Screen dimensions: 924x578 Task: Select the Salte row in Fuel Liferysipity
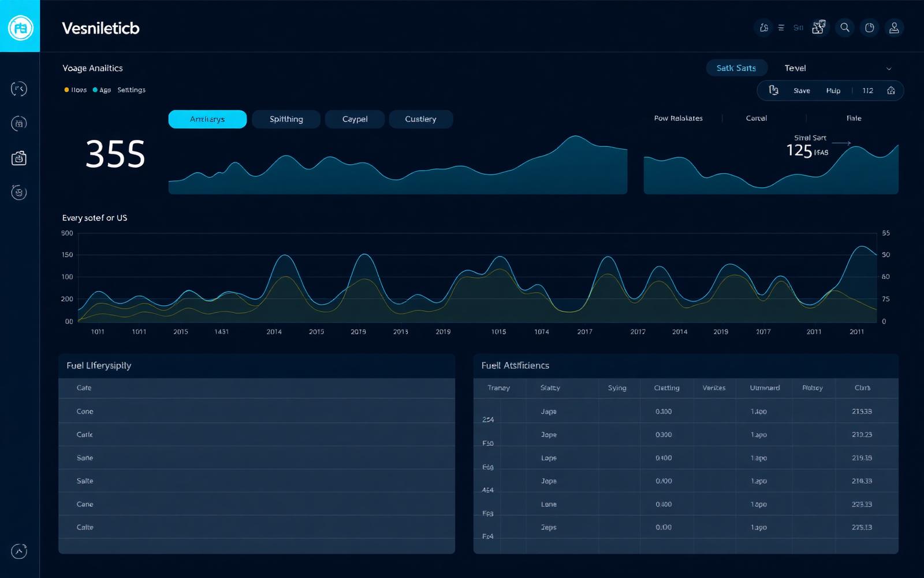point(256,480)
